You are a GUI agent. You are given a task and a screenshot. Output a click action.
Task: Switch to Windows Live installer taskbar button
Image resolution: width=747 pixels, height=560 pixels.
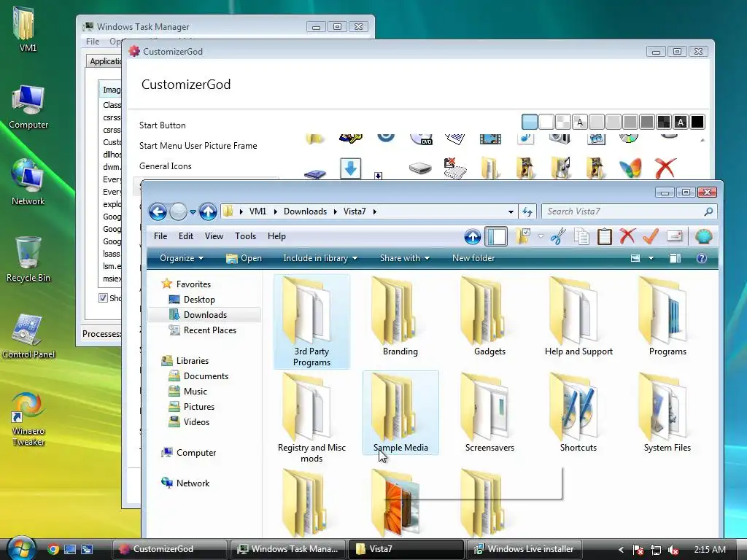[524, 549]
